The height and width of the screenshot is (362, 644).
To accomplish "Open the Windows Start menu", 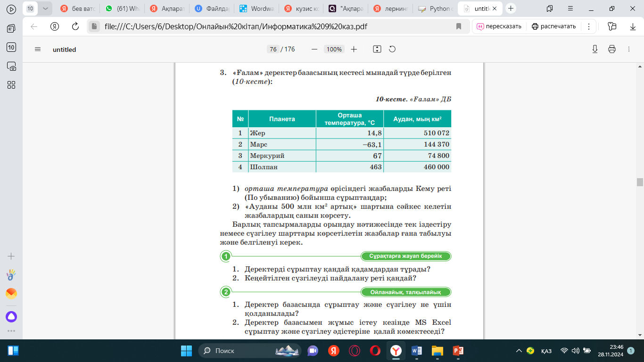I will pyautogui.click(x=187, y=351).
